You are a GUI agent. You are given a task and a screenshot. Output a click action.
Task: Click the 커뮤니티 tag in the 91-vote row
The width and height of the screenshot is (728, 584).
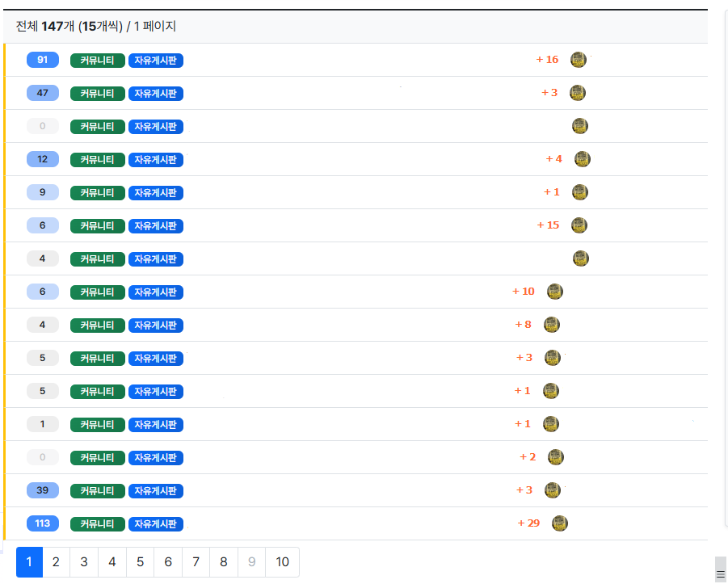(x=98, y=60)
